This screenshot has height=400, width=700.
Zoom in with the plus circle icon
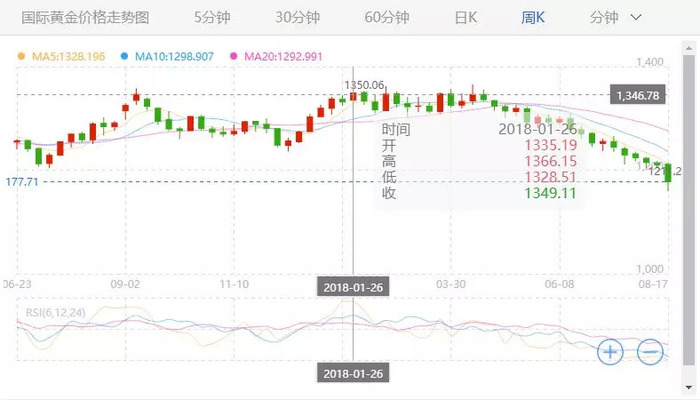pos(610,352)
